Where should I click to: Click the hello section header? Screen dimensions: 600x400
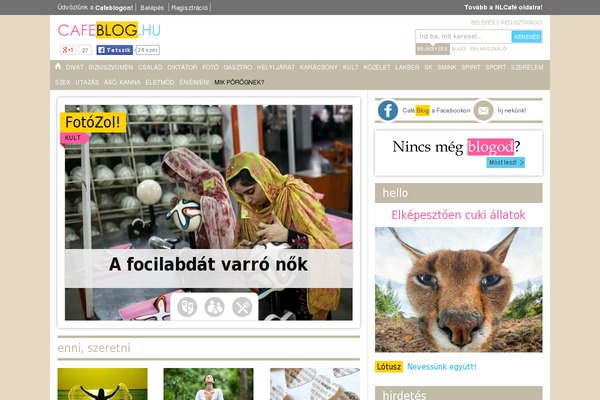pos(458,193)
